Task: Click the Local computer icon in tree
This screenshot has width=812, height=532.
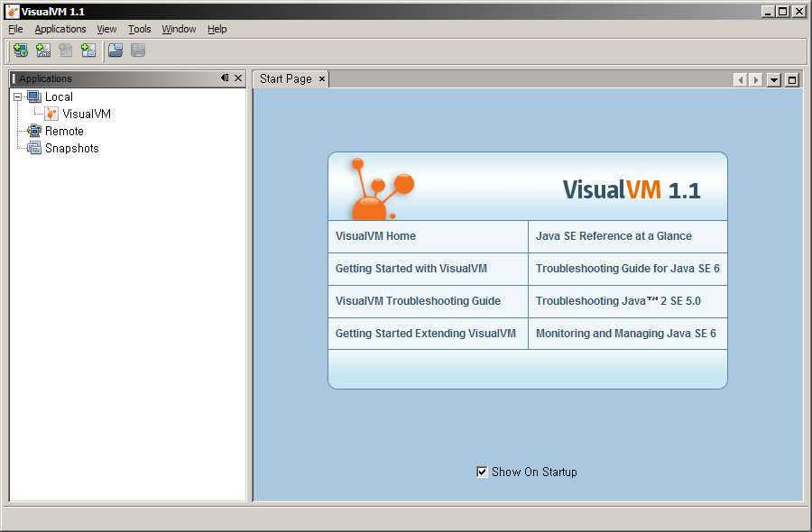Action: pyautogui.click(x=34, y=96)
